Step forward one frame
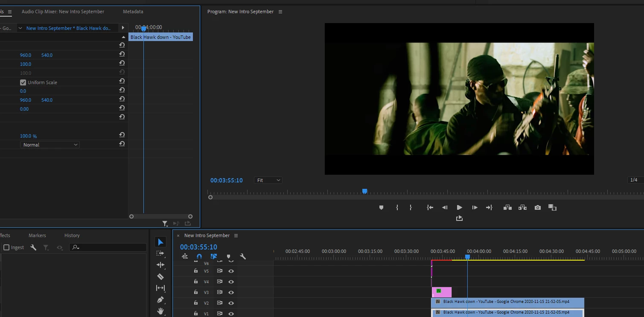 (475, 208)
